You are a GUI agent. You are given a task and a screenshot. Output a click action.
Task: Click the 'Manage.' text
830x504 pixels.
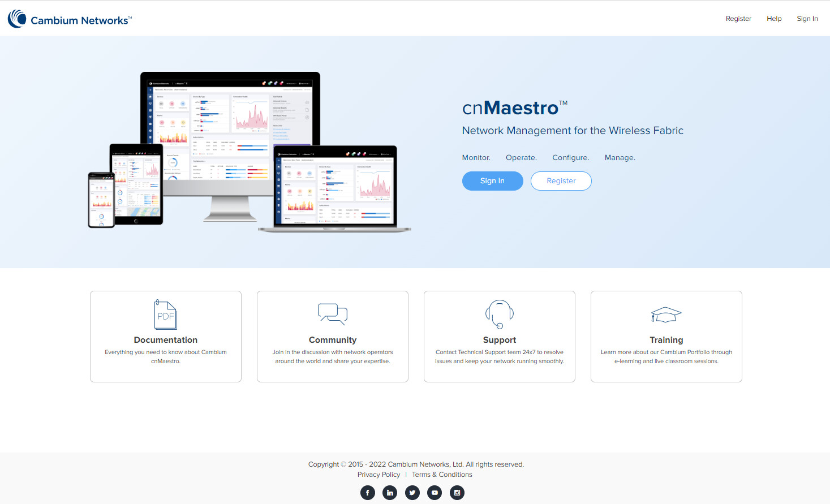tap(620, 158)
